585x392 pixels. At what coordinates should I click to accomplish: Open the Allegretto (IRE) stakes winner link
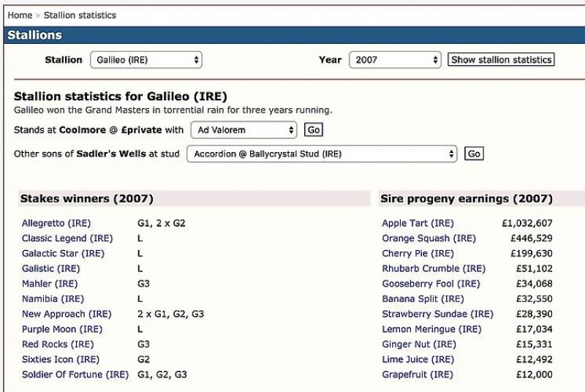coord(55,223)
